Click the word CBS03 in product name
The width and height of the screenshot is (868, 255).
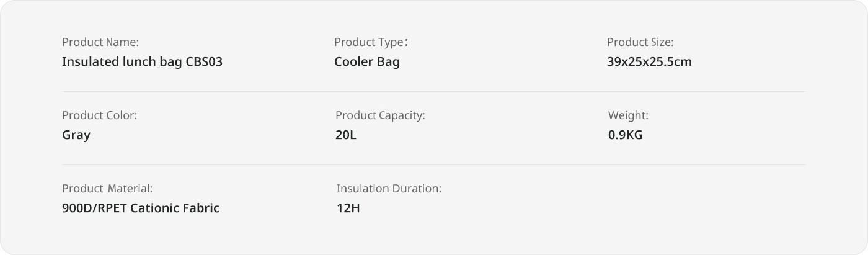(204, 62)
